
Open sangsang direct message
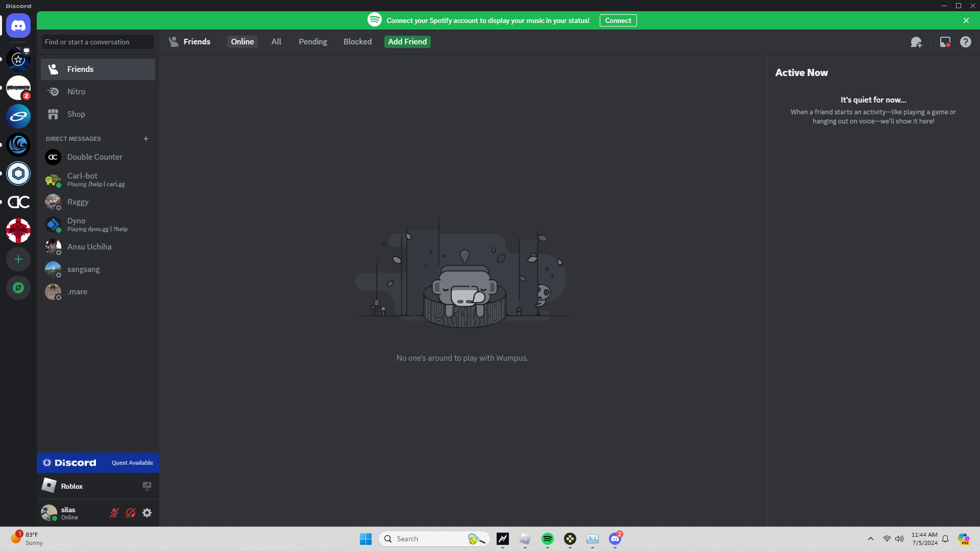coord(98,269)
